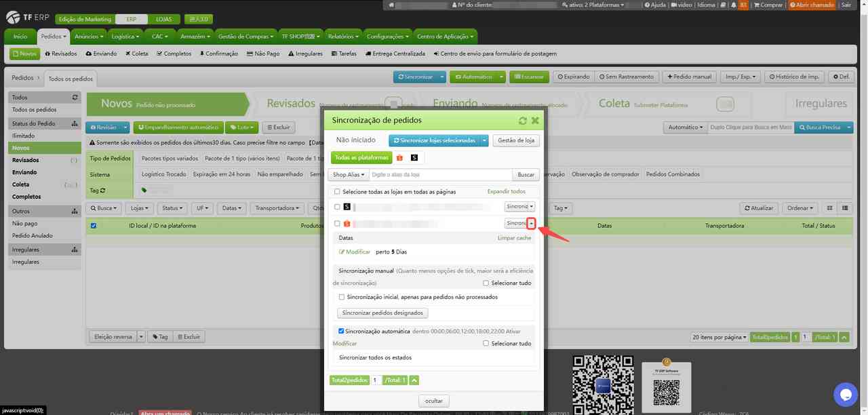
Task: Open dropdown arrow next to Sincronizar lojas selecionadas
Action: [x=484, y=140]
